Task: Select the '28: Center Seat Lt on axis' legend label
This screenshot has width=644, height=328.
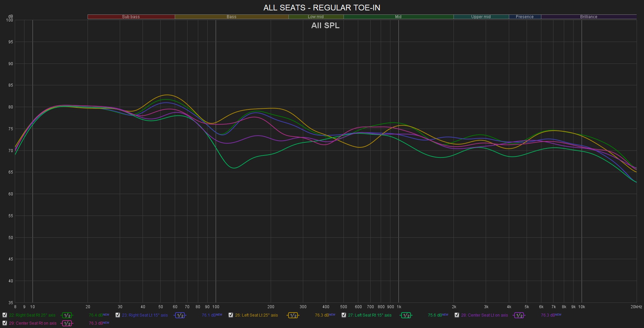Action: pos(485,315)
